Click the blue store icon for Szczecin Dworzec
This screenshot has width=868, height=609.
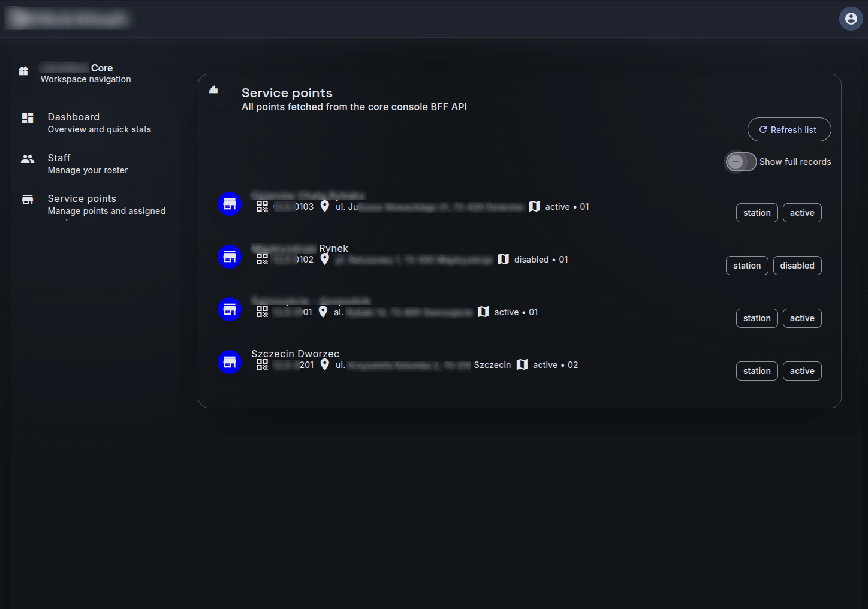point(230,362)
